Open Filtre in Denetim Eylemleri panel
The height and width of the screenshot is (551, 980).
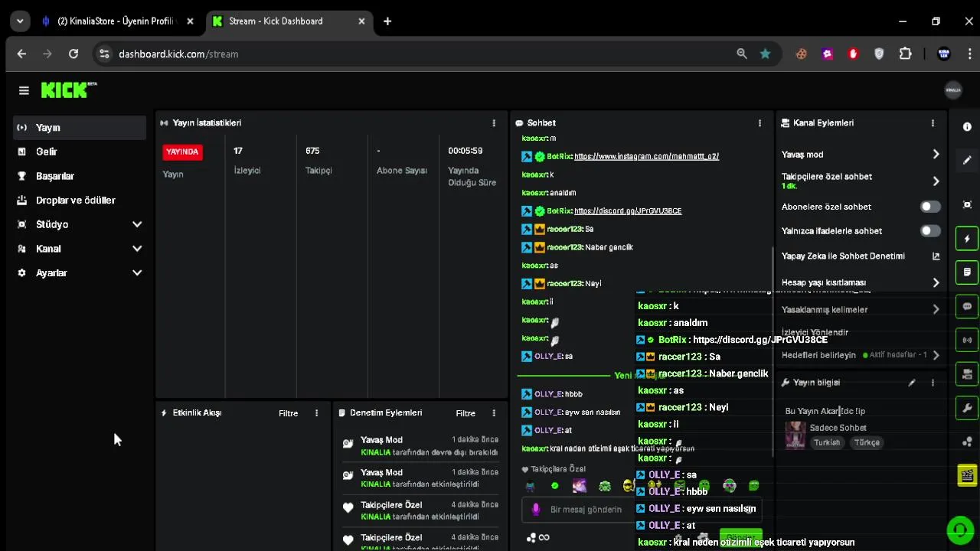[x=465, y=413]
